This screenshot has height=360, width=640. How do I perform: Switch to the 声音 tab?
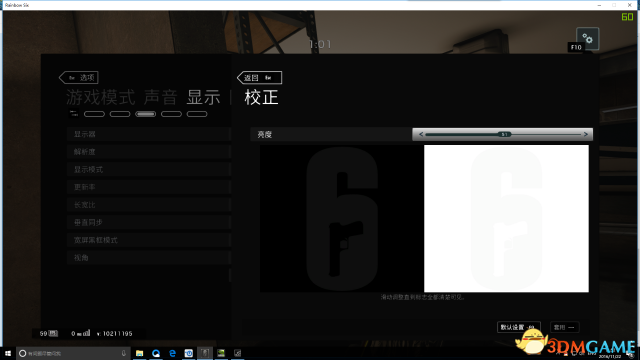tap(161, 98)
